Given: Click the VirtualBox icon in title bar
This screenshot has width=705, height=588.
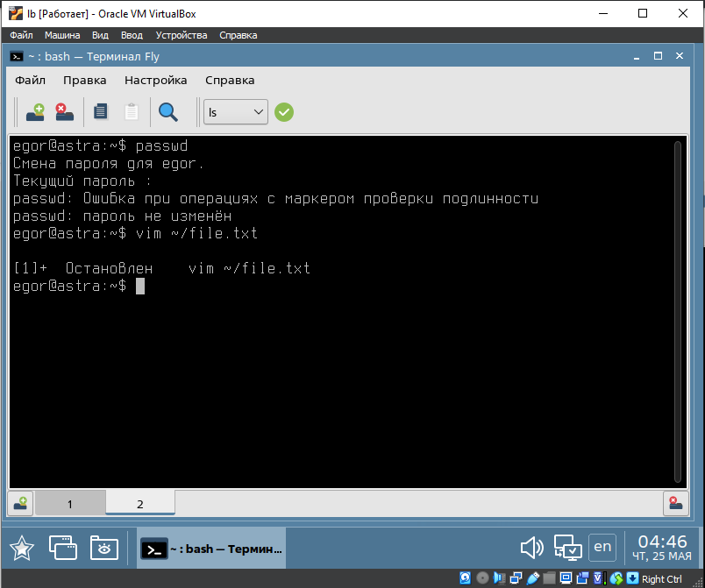Looking at the screenshot, I should pos(15,13).
